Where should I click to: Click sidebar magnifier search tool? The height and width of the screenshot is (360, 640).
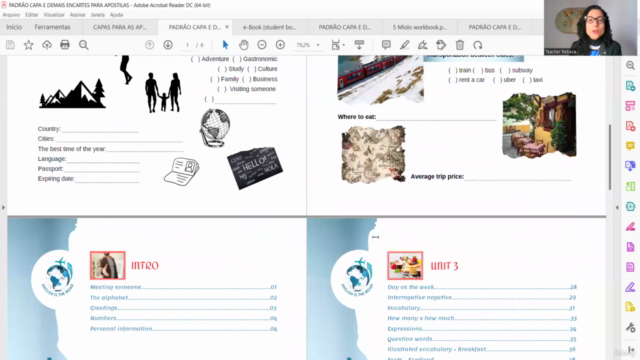(x=630, y=66)
